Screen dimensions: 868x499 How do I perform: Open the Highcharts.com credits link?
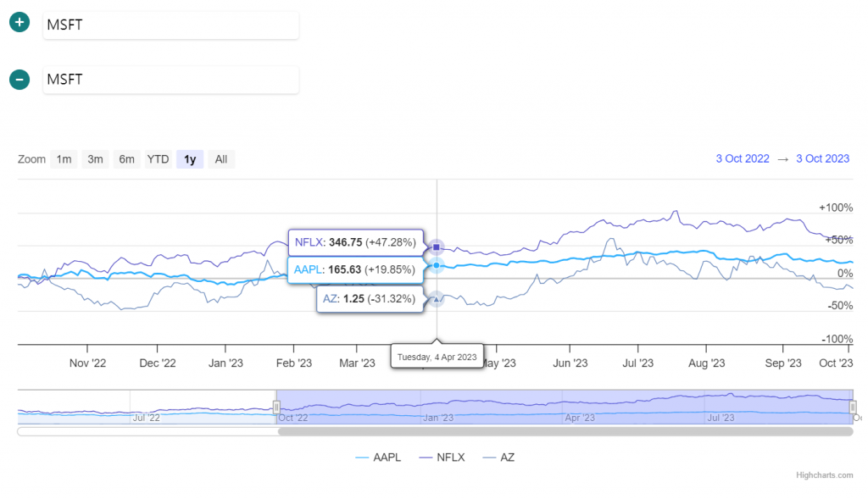824,475
